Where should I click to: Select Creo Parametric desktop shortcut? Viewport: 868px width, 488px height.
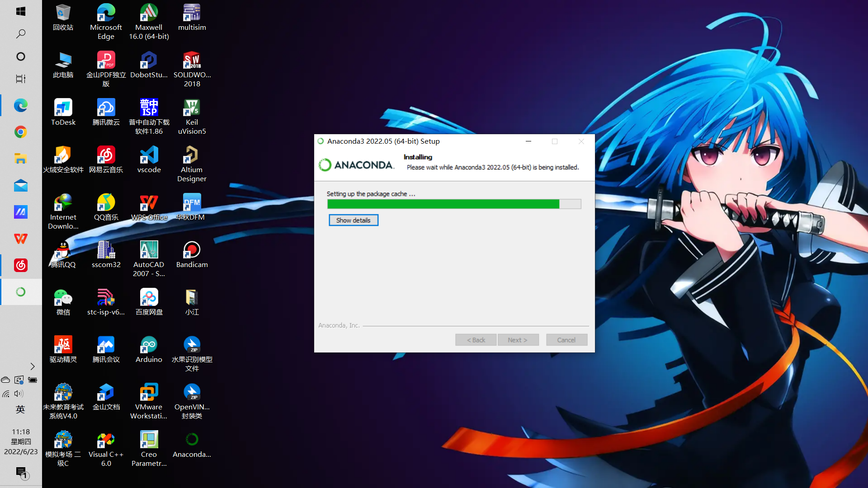point(149,449)
